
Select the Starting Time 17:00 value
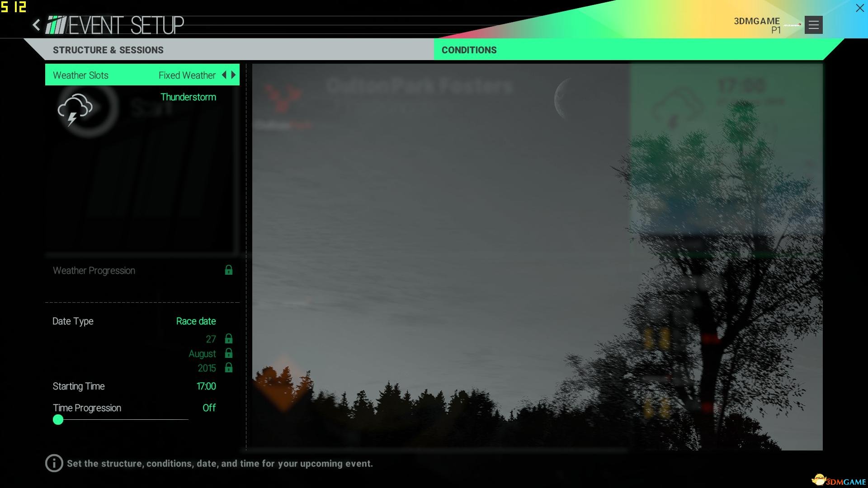(206, 386)
